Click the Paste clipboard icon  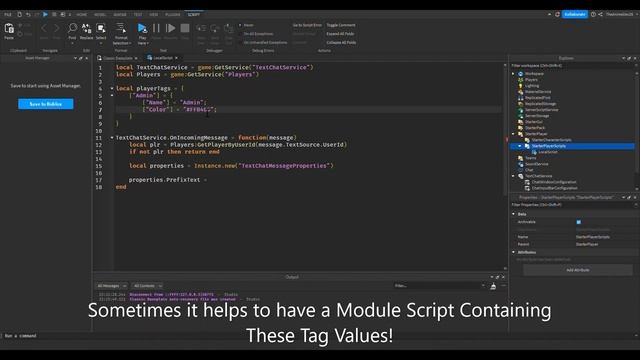[x=9, y=29]
